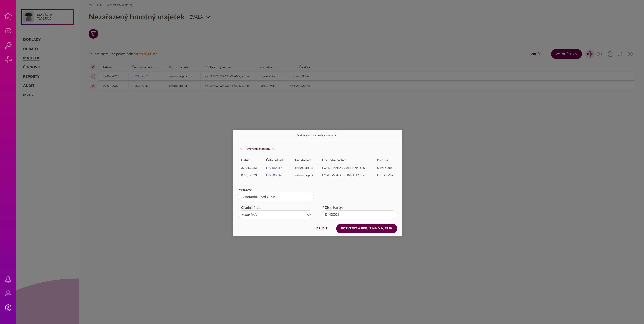Image resolution: width=644 pixels, height=324 pixels.
Task: Click the 487 420,00 Kč total sum
Action: pos(145,54)
